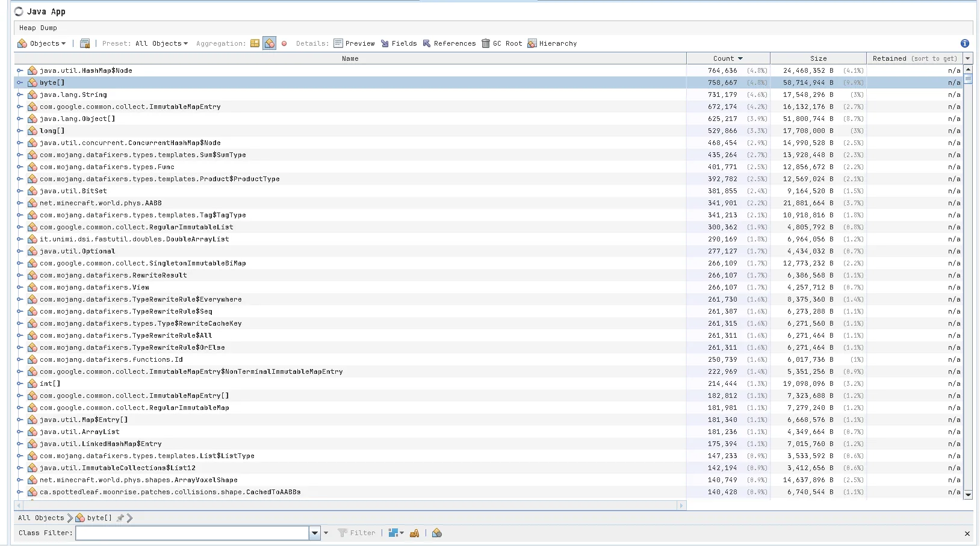Open the Hierarchy details view
This screenshot has height=546, width=980.
552,43
